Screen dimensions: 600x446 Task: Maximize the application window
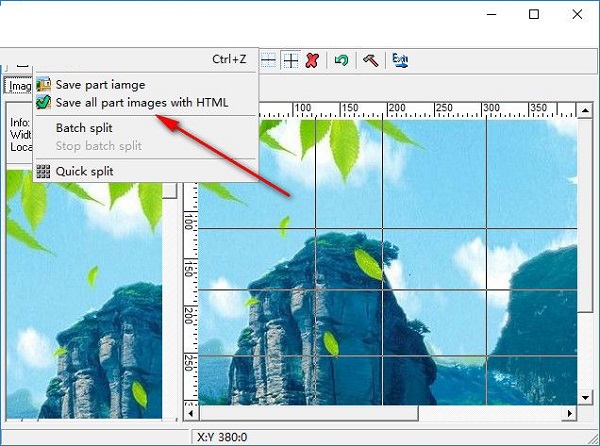coord(534,15)
